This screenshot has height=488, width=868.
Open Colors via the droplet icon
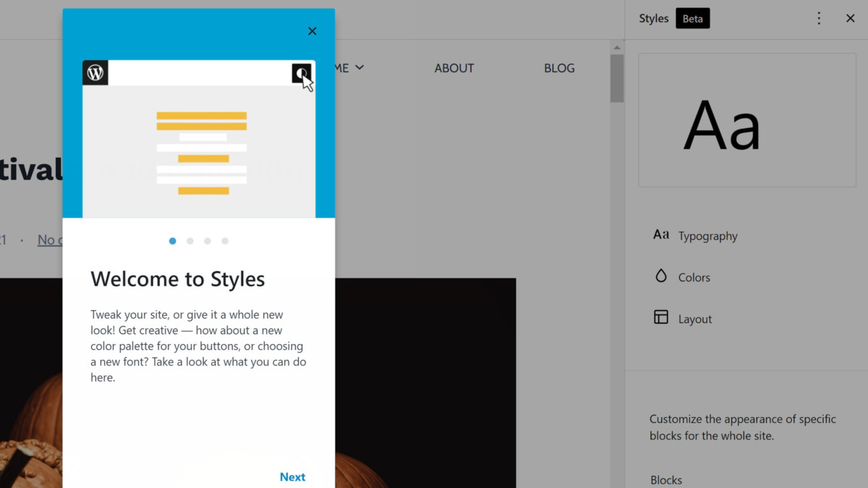click(x=661, y=276)
